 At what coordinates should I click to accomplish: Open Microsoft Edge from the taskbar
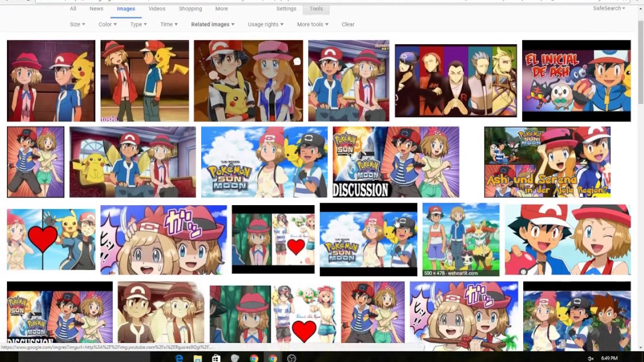tap(179, 358)
